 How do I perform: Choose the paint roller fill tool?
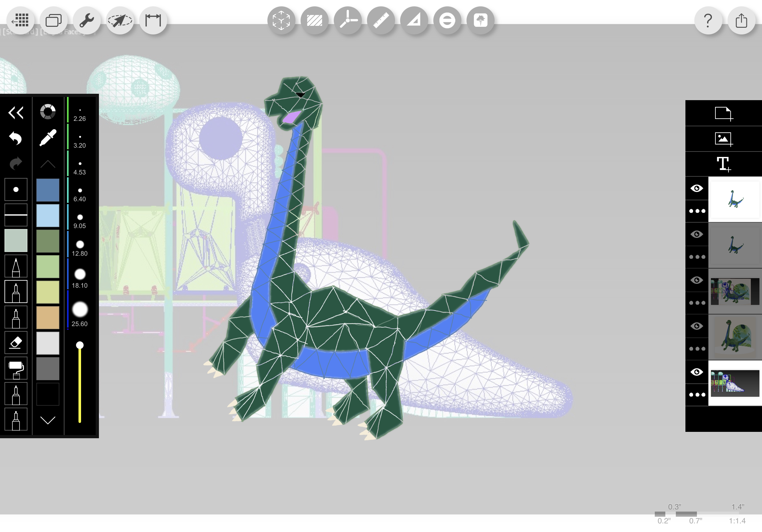[16, 368]
